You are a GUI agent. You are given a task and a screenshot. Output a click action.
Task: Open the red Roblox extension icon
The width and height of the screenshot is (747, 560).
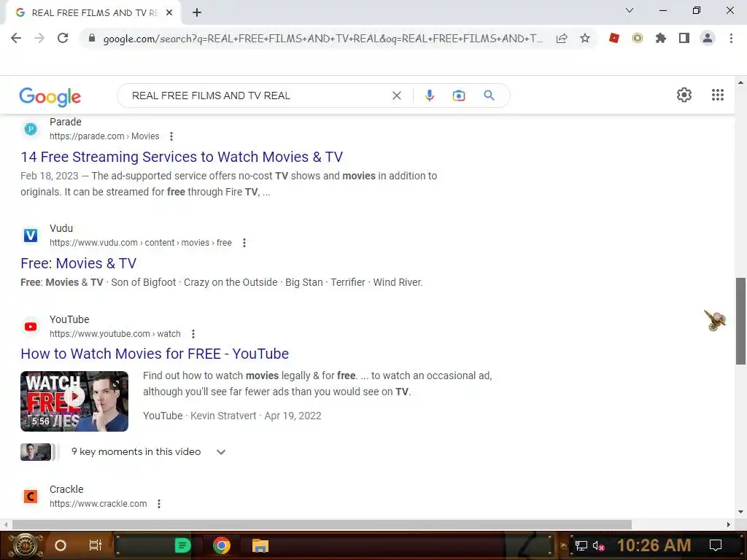614,38
